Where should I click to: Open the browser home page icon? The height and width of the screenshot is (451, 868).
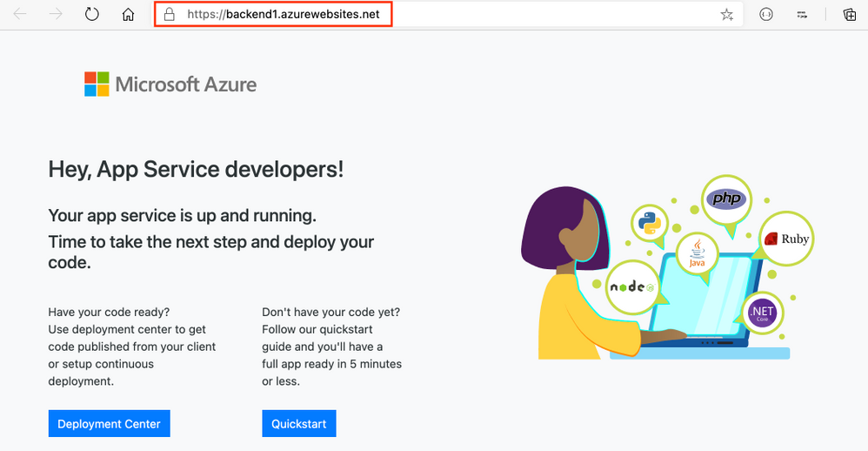[x=128, y=15]
